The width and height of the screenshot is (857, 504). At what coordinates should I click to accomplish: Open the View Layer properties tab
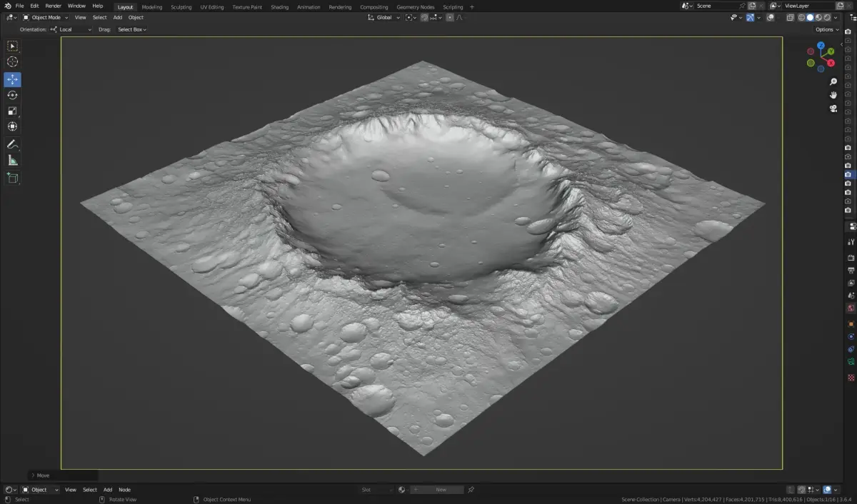tap(851, 283)
